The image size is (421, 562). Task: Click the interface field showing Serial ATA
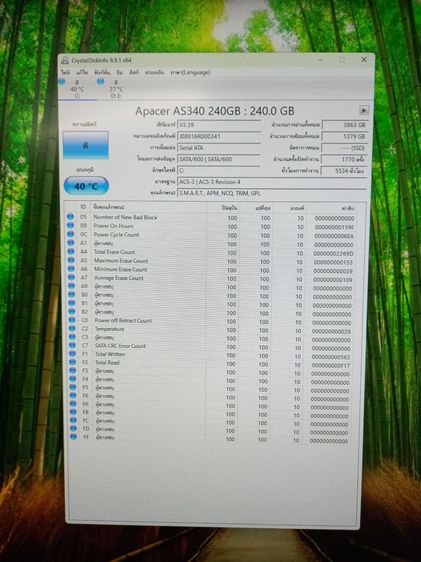pyautogui.click(x=219, y=148)
